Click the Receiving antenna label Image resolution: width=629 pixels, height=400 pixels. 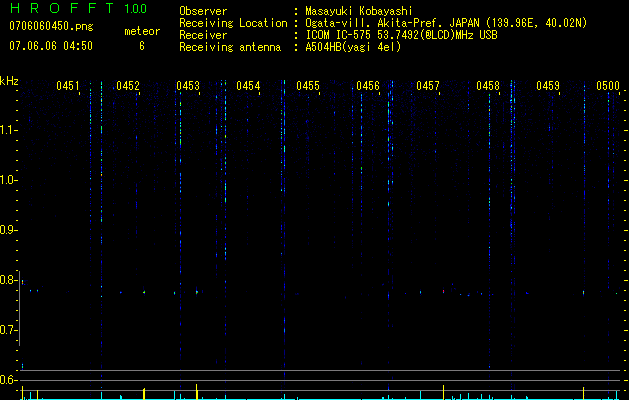pos(230,47)
